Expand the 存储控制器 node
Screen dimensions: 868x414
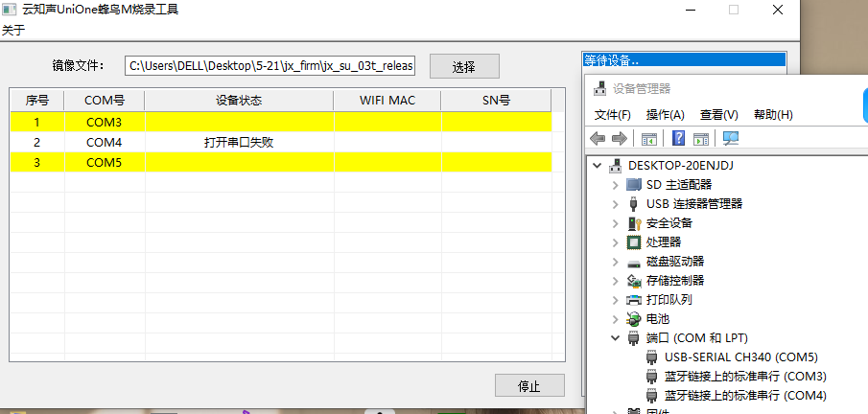(x=615, y=281)
